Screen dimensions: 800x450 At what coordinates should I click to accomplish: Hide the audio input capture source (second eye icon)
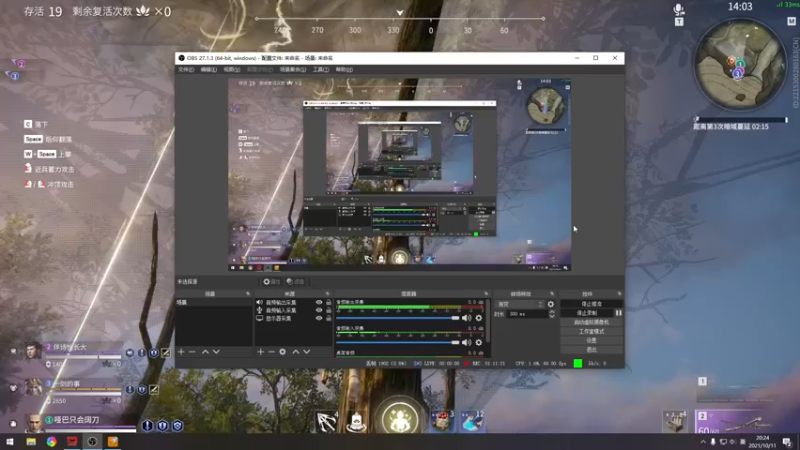tap(319, 310)
